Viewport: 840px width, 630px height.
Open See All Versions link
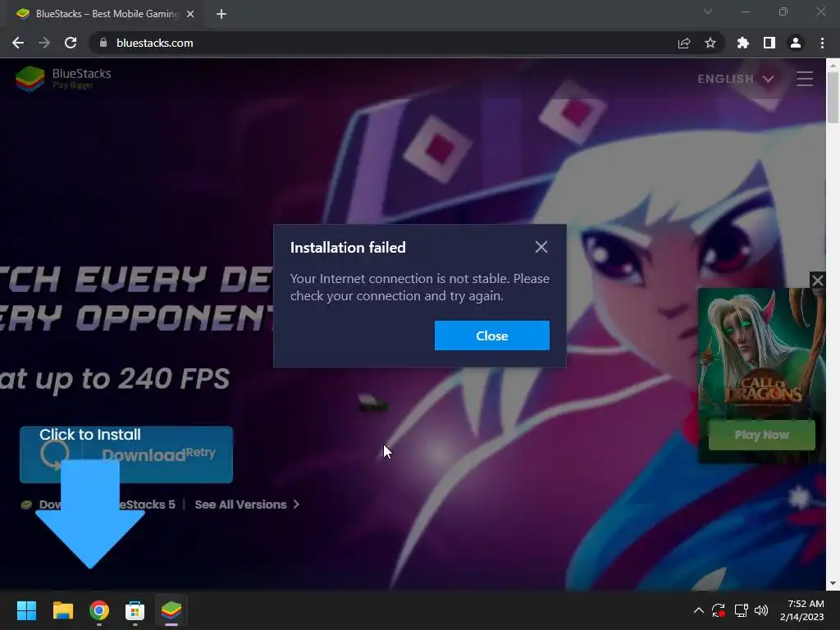click(x=247, y=504)
